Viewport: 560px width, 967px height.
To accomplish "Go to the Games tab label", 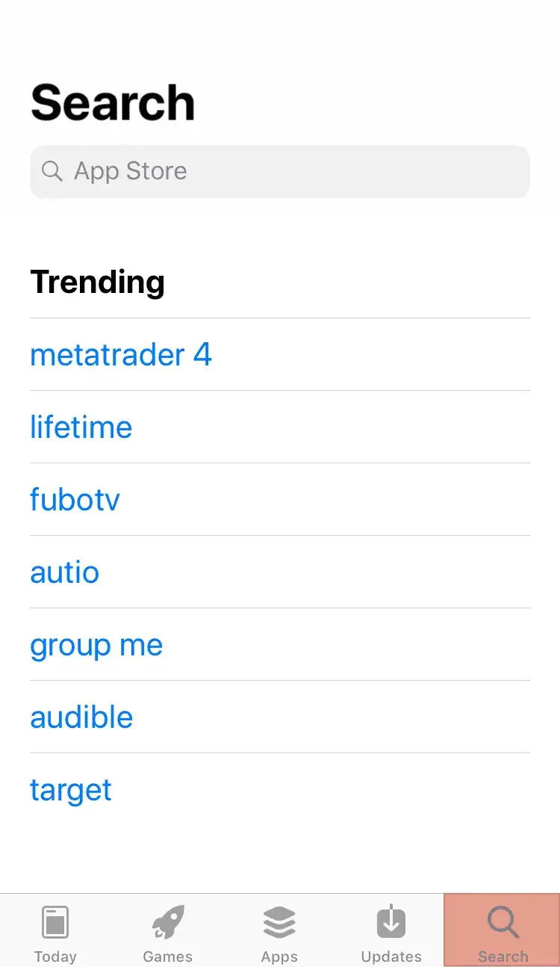I will pos(168,957).
